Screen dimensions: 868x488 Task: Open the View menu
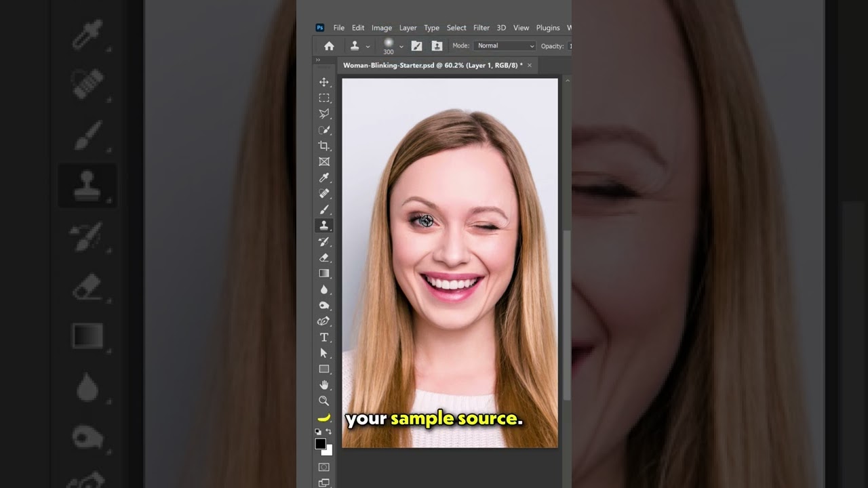click(521, 28)
